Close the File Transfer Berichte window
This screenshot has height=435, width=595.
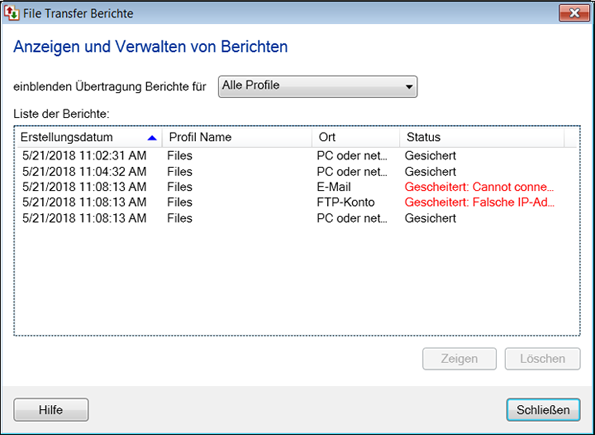coord(574,13)
